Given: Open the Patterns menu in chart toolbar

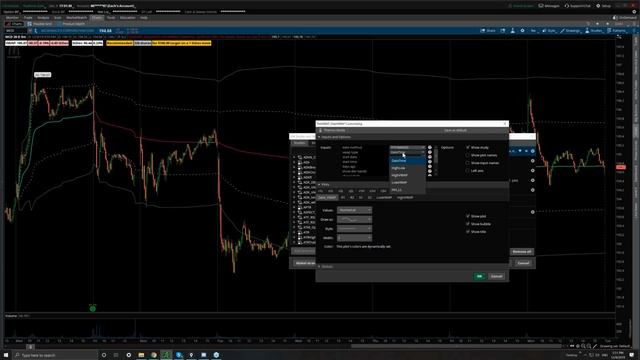Looking at the screenshot, I should [617, 31].
